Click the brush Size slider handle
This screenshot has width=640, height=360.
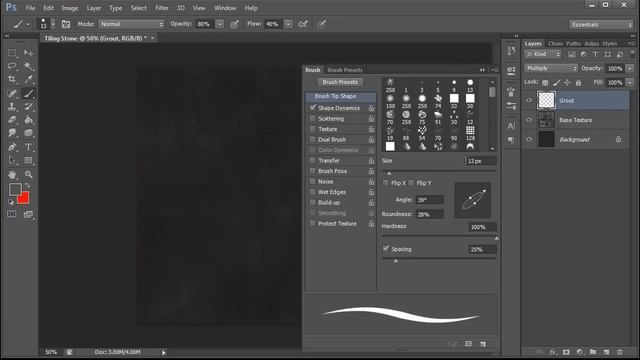[389, 173]
